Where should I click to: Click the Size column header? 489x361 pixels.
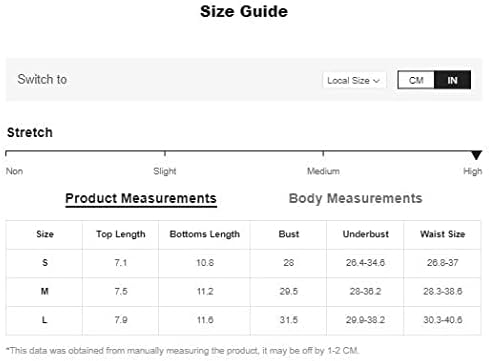45,234
